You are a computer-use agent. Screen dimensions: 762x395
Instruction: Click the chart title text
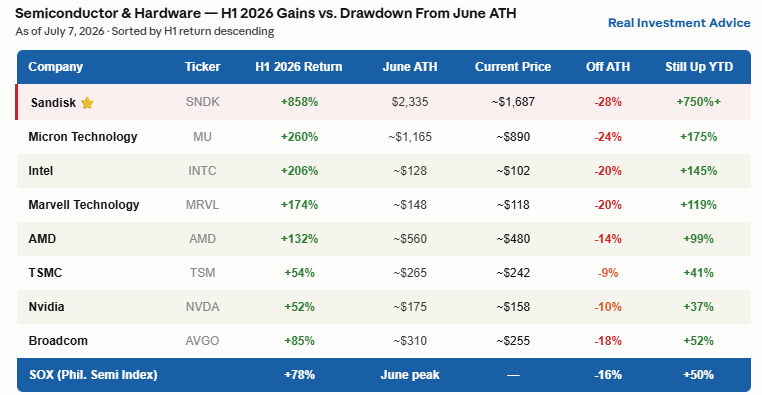pyautogui.click(x=265, y=13)
